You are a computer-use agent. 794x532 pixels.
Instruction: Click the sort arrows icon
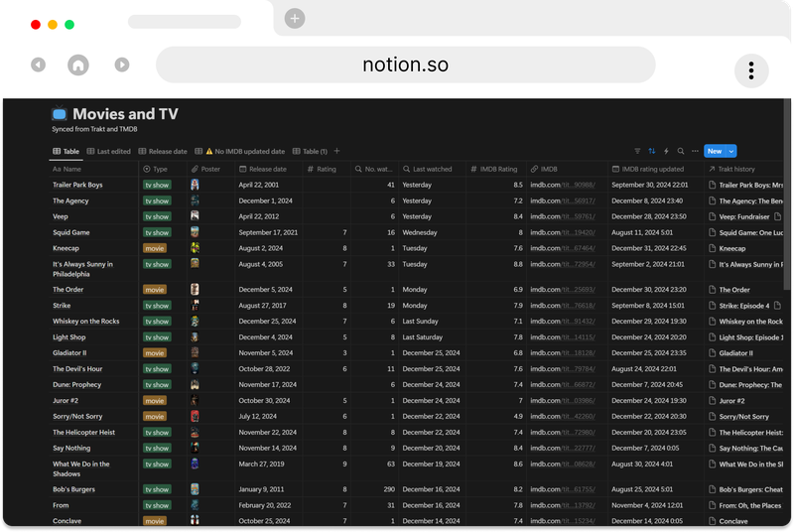pyautogui.click(x=652, y=151)
